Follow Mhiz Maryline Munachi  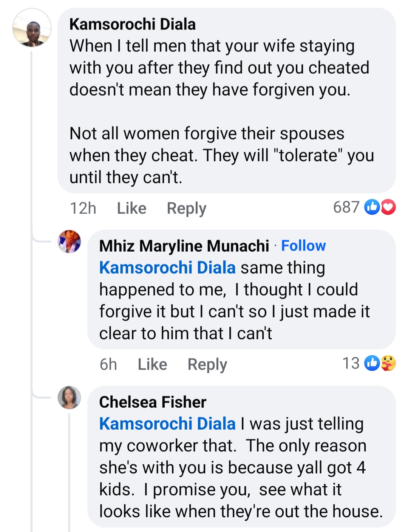303,246
